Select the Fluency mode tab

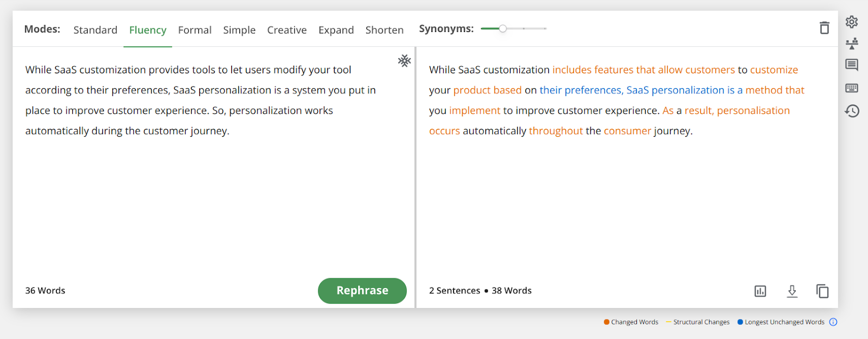coord(148,30)
